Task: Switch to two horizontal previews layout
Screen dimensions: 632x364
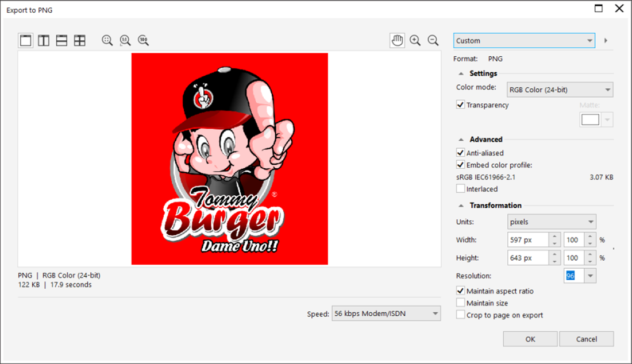Action: pyautogui.click(x=61, y=40)
